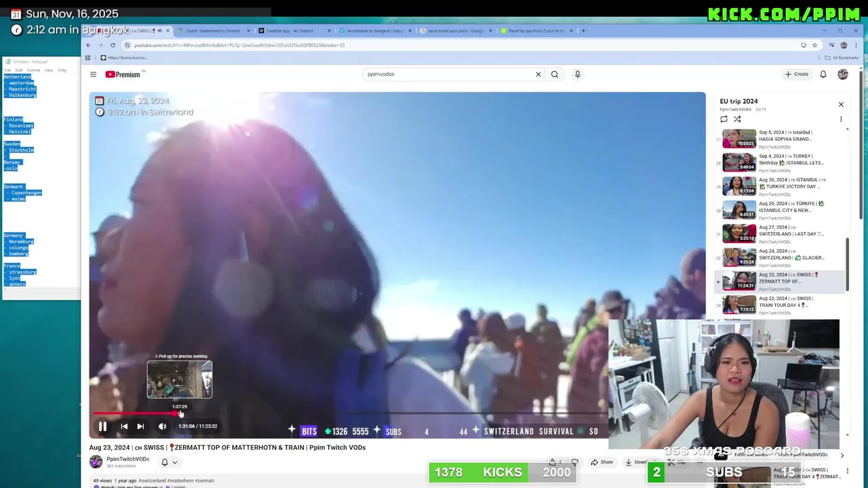Play Aug 27, 2024 Switzerland Last Day video

(x=780, y=234)
